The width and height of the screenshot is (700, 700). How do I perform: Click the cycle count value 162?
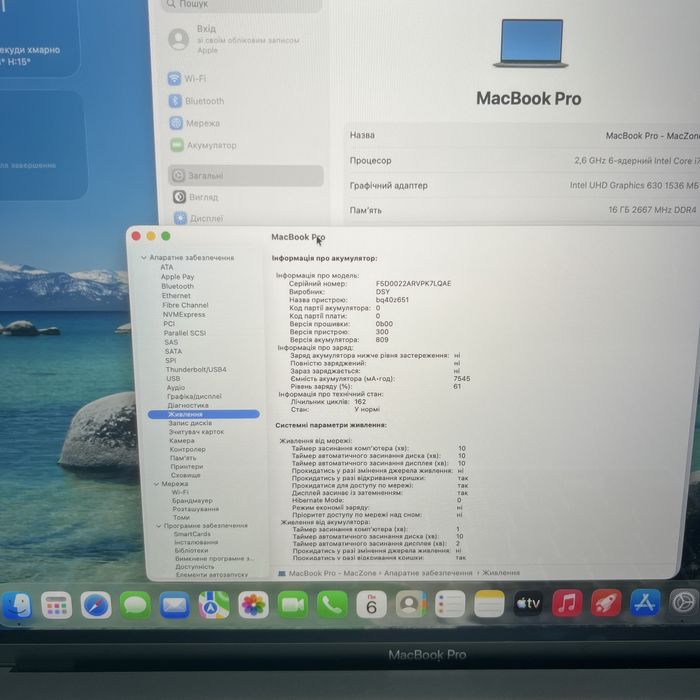coord(360,402)
